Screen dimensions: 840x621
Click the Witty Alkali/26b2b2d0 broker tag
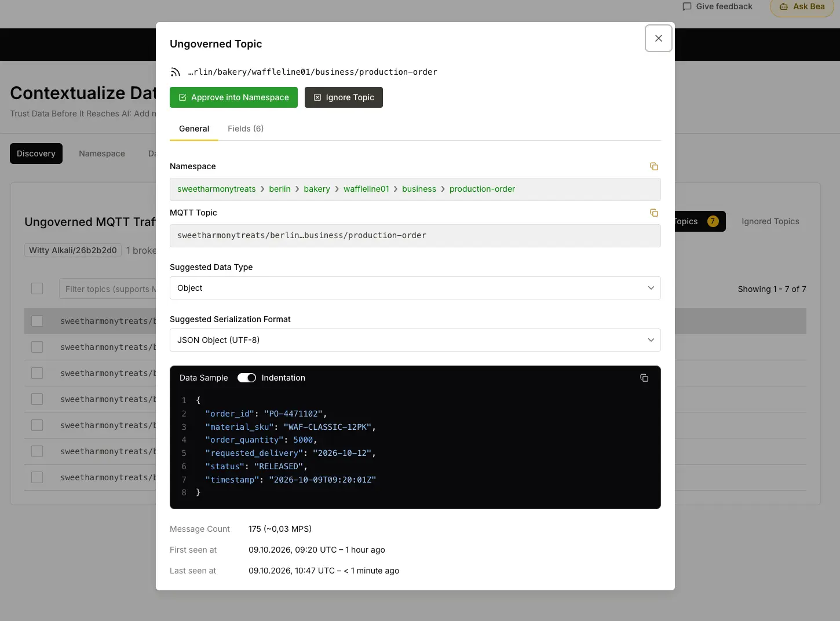pyautogui.click(x=73, y=250)
